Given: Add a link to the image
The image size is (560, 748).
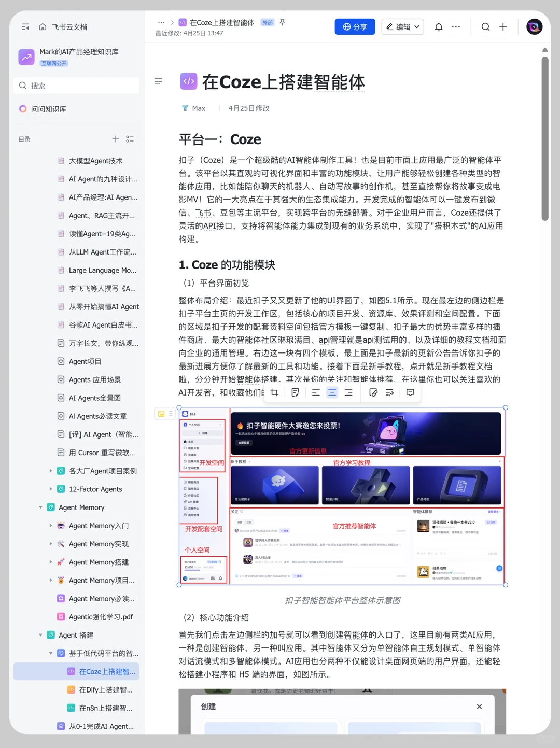Looking at the screenshot, I should coord(373,392).
